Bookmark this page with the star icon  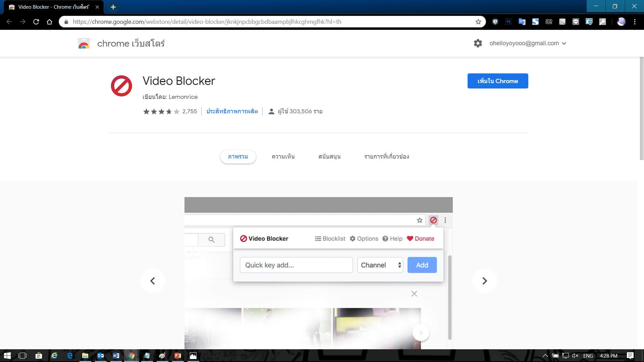(478, 22)
